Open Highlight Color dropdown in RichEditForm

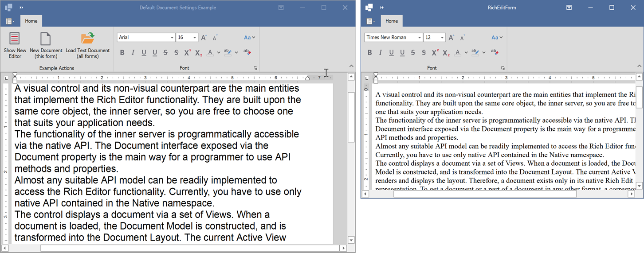[483, 52]
